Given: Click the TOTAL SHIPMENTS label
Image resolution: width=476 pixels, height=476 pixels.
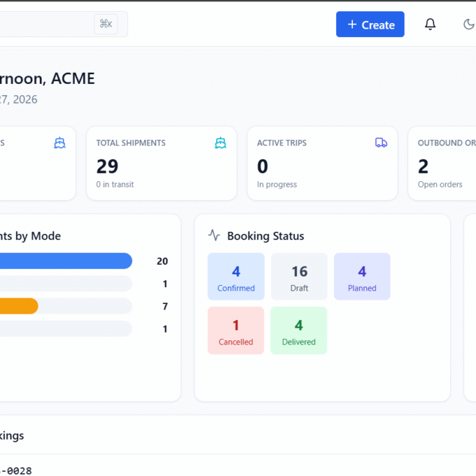Looking at the screenshot, I should 131,143.
